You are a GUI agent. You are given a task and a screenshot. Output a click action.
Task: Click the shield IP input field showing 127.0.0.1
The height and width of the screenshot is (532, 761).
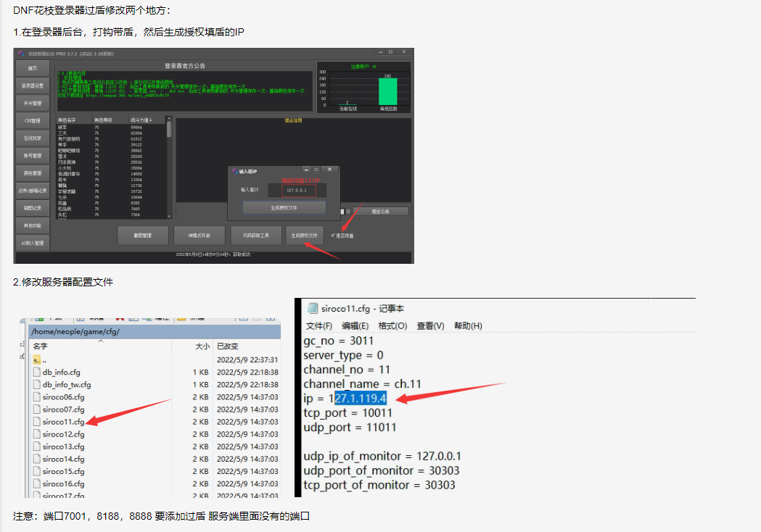(x=298, y=190)
